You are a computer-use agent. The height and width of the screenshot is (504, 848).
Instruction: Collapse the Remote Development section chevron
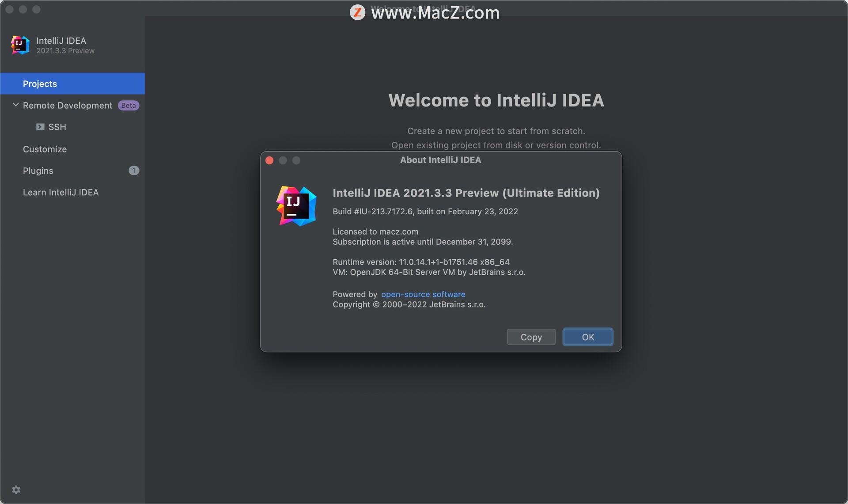click(16, 105)
